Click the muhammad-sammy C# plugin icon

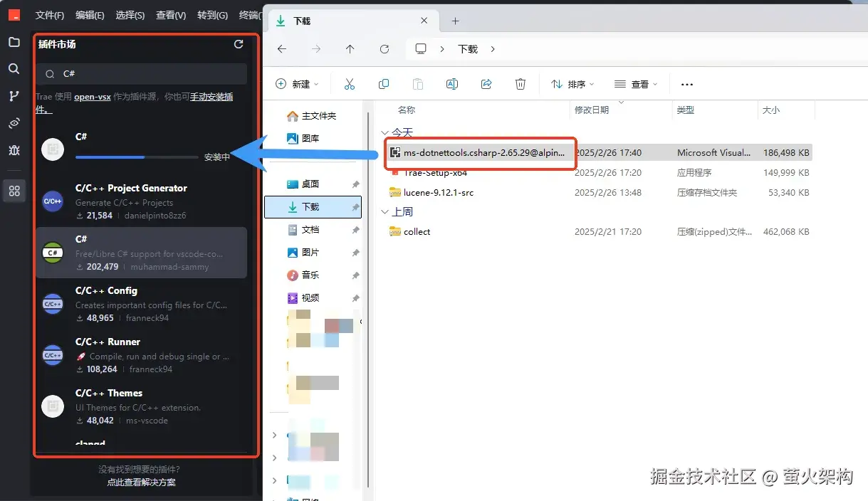coord(53,253)
